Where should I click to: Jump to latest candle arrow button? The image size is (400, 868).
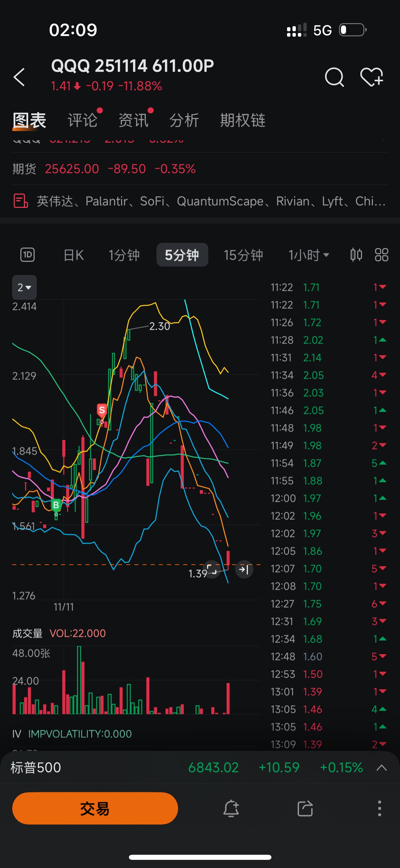(x=244, y=569)
